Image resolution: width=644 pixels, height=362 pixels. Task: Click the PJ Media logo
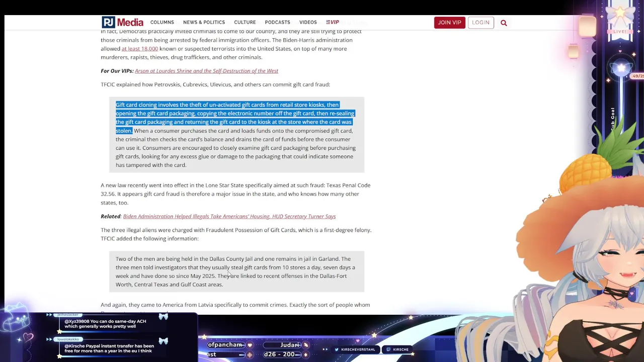[123, 22]
